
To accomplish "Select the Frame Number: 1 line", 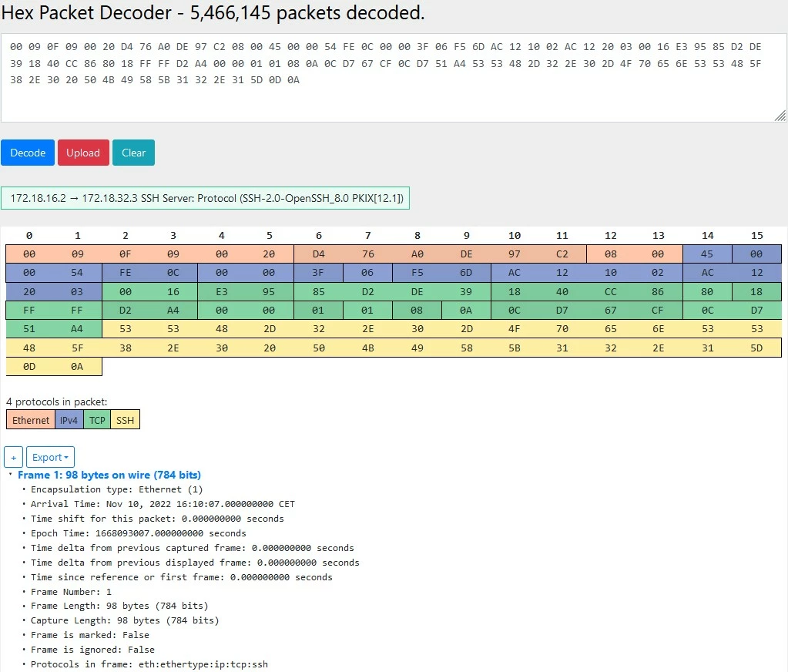I will [x=72, y=592].
